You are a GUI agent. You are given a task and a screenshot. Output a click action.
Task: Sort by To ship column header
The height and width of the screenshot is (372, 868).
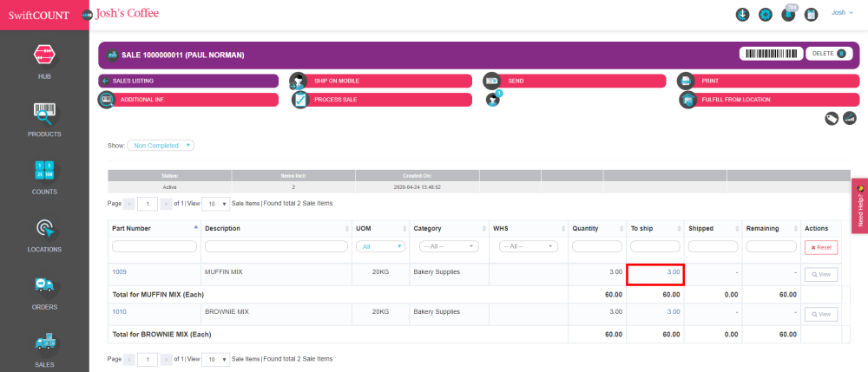pos(655,228)
